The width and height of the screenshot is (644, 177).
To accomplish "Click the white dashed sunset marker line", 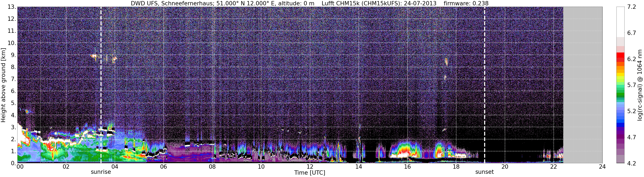I will click(485, 85).
